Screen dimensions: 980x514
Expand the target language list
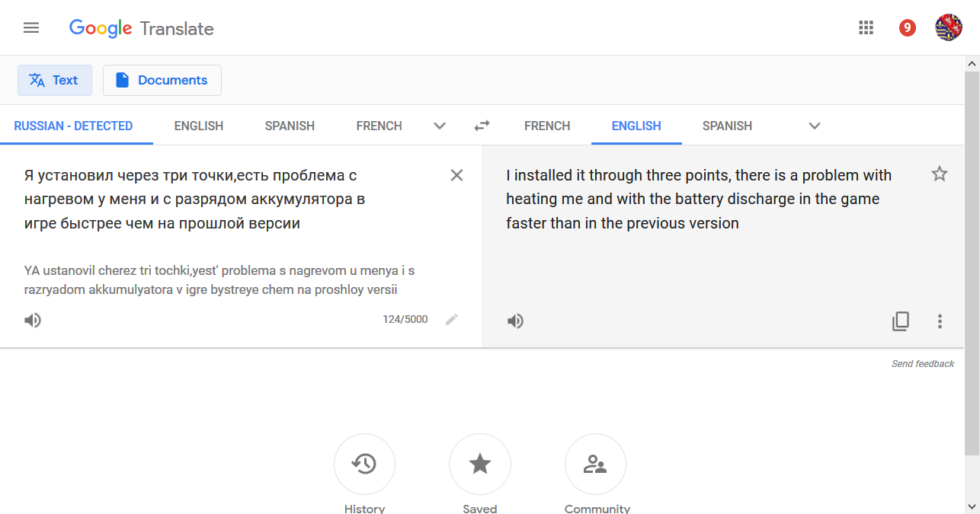pos(815,126)
